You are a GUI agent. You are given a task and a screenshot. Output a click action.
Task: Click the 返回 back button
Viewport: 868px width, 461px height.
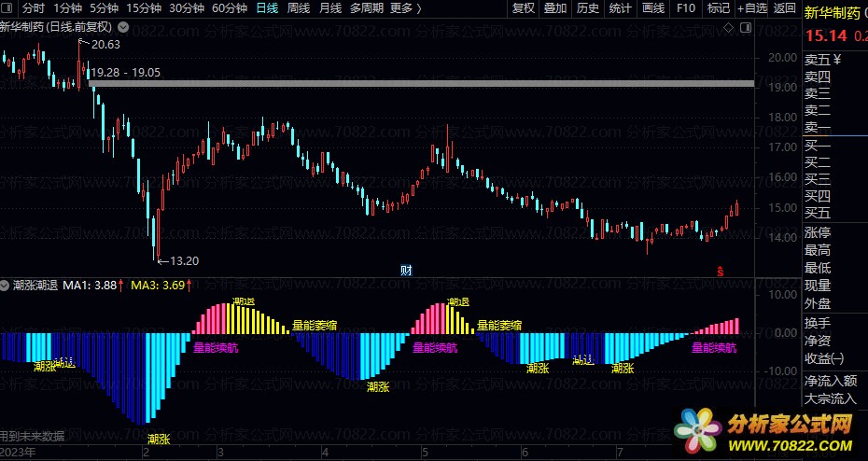pyautogui.click(x=784, y=7)
